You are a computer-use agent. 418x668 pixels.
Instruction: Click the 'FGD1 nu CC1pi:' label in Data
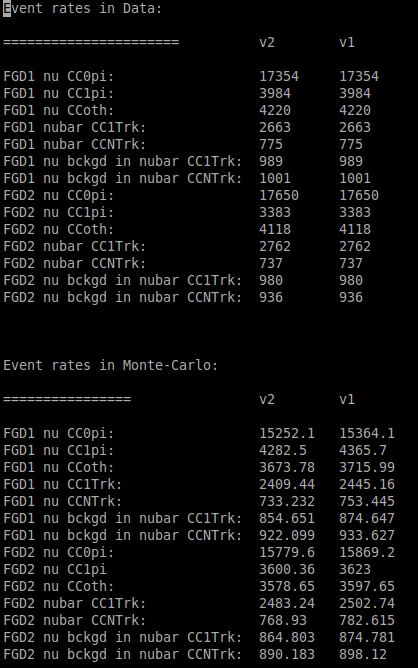tap(59, 94)
